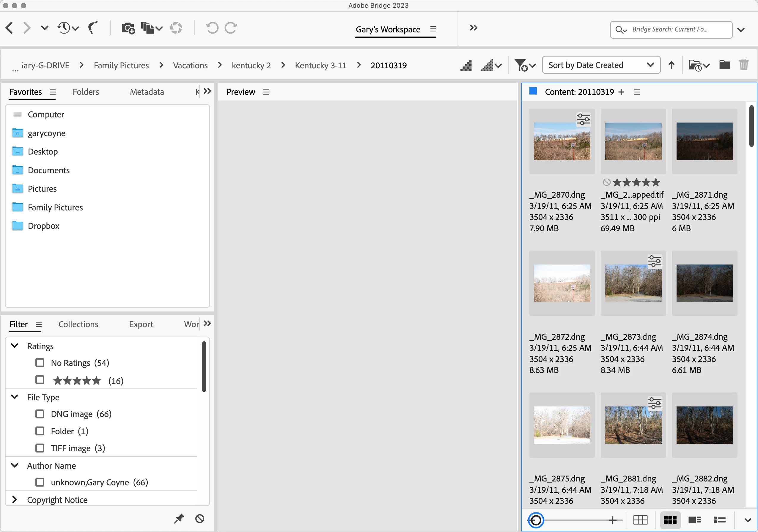Click the thumbnail size slider handle
758x532 pixels.
click(536, 520)
